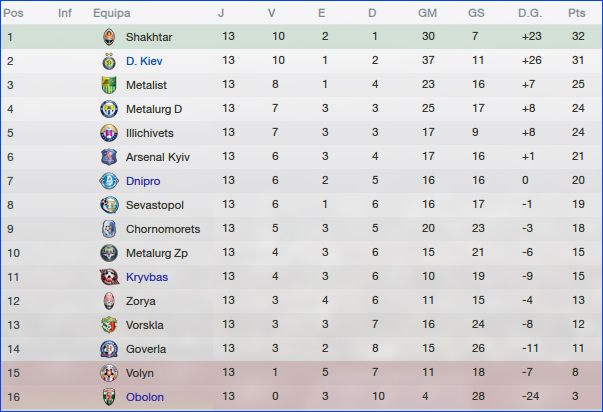The width and height of the screenshot is (603, 412).
Task: Click the D. Kiev club badge
Action: click(x=108, y=61)
